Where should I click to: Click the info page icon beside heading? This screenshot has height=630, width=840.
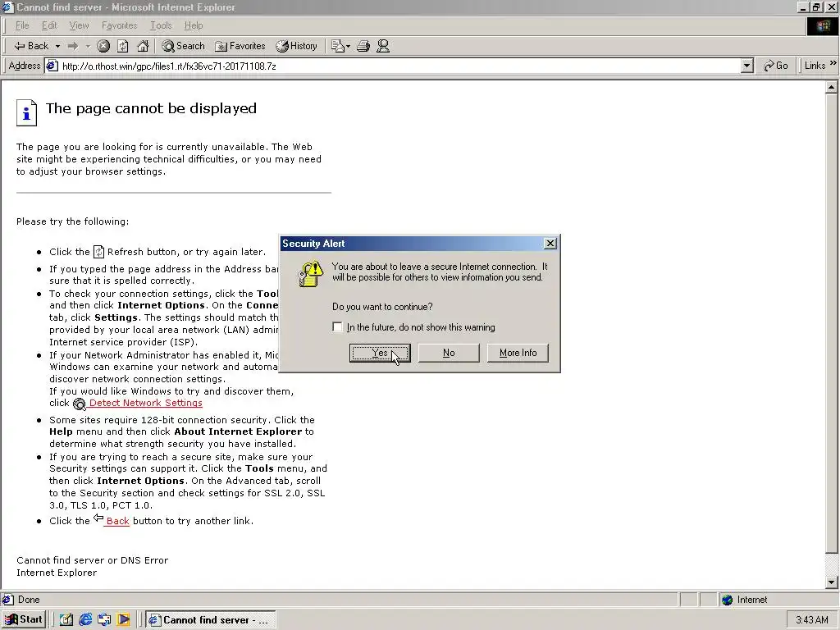26,112
